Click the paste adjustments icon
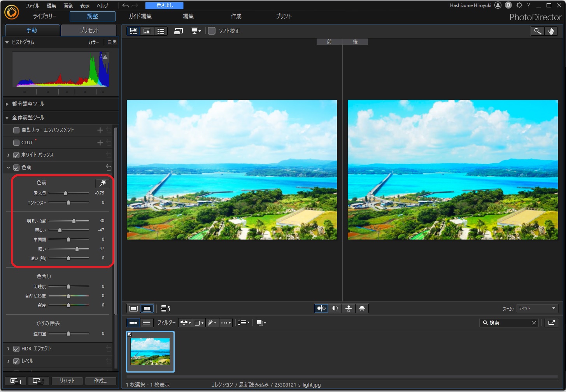The height and width of the screenshot is (392, 566). point(39,381)
